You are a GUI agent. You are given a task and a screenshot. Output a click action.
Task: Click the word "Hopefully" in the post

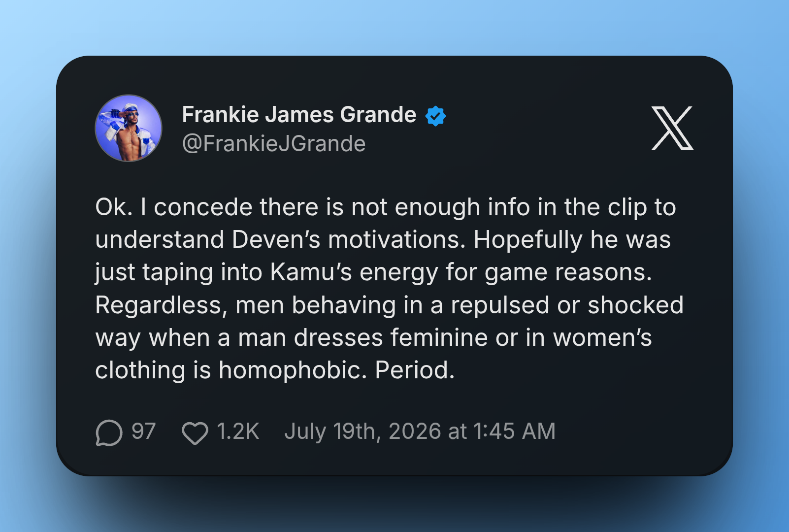[528, 240]
